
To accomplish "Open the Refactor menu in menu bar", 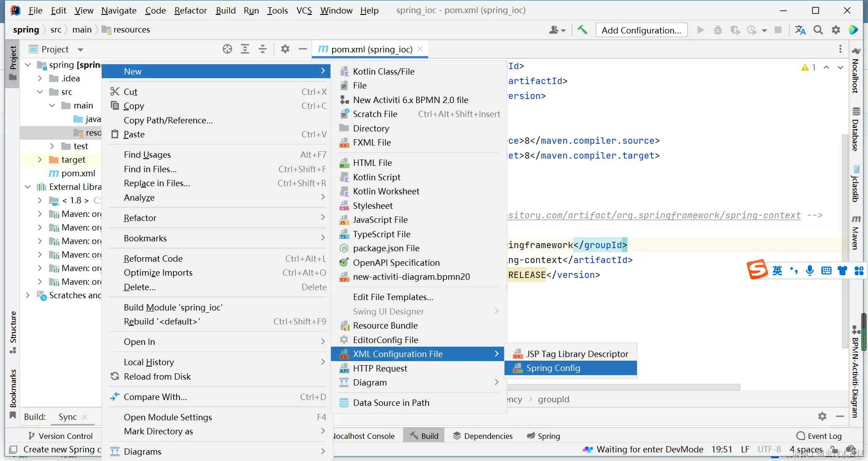I will 190,10.
